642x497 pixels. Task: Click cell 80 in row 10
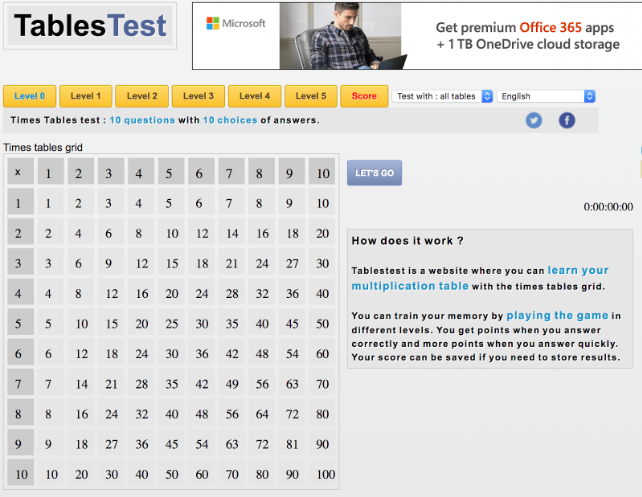262,473
